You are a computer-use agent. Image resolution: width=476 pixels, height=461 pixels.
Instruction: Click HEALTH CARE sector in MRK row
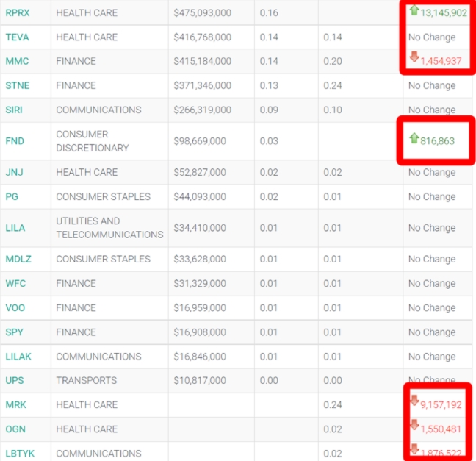tap(87, 405)
